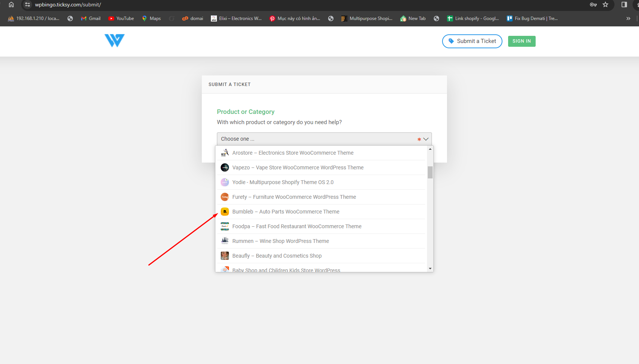The height and width of the screenshot is (364, 639).
Task: Click the address bar URL wpbingo.ticksy.com/submit/
Action: coord(68,5)
